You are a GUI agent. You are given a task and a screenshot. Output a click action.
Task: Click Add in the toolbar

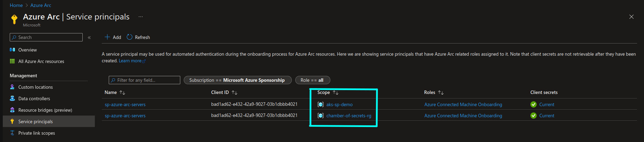tap(113, 37)
